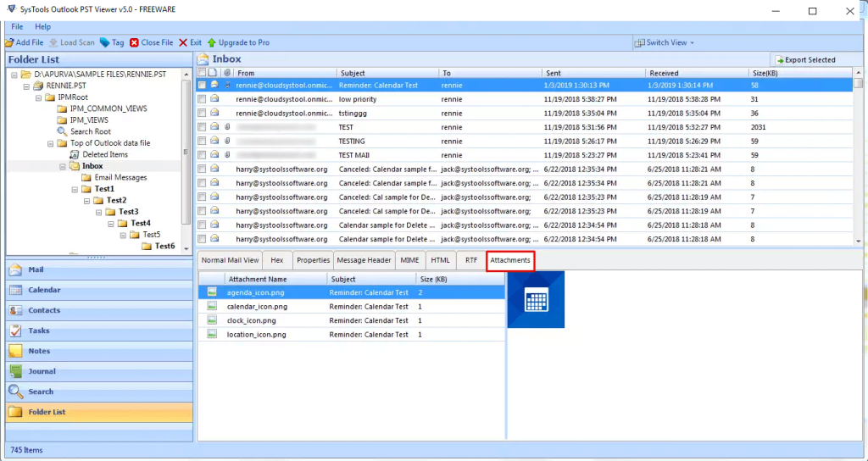
Task: Click the attachment preview calendar thumbnail
Action: pos(536,299)
